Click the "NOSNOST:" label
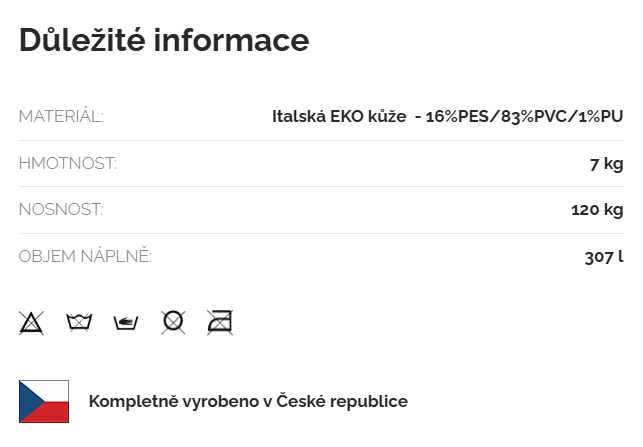Viewport: 643px width, 447px height. tap(61, 210)
